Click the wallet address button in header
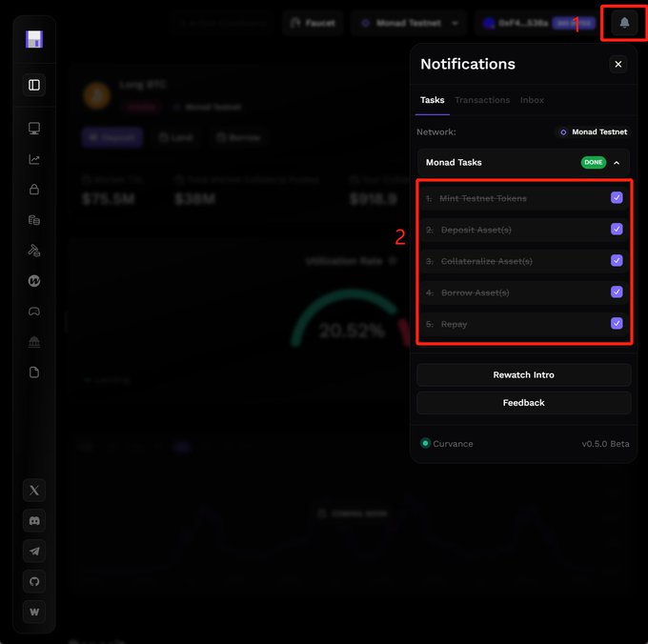This screenshot has height=644, width=648. click(539, 23)
